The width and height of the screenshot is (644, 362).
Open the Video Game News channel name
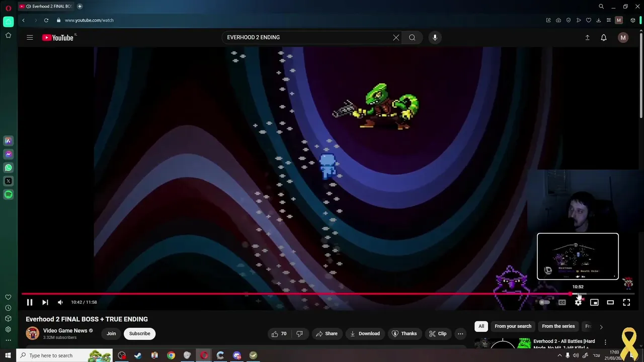pyautogui.click(x=65, y=330)
